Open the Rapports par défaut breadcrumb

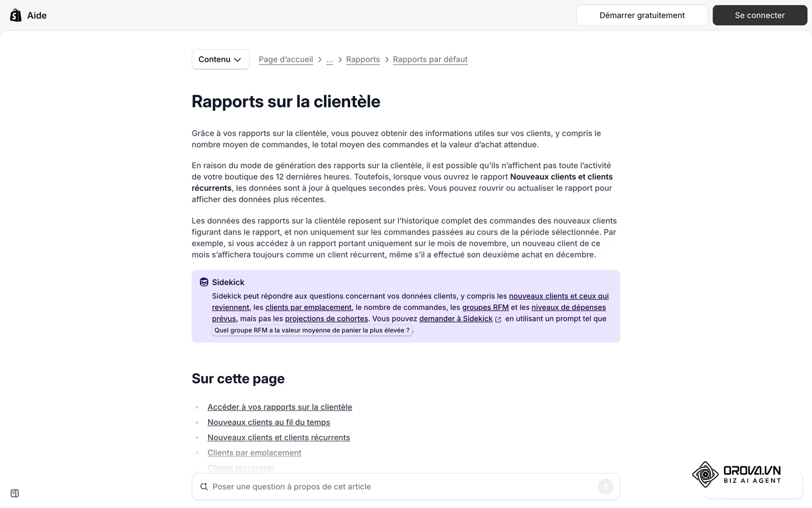coord(430,59)
